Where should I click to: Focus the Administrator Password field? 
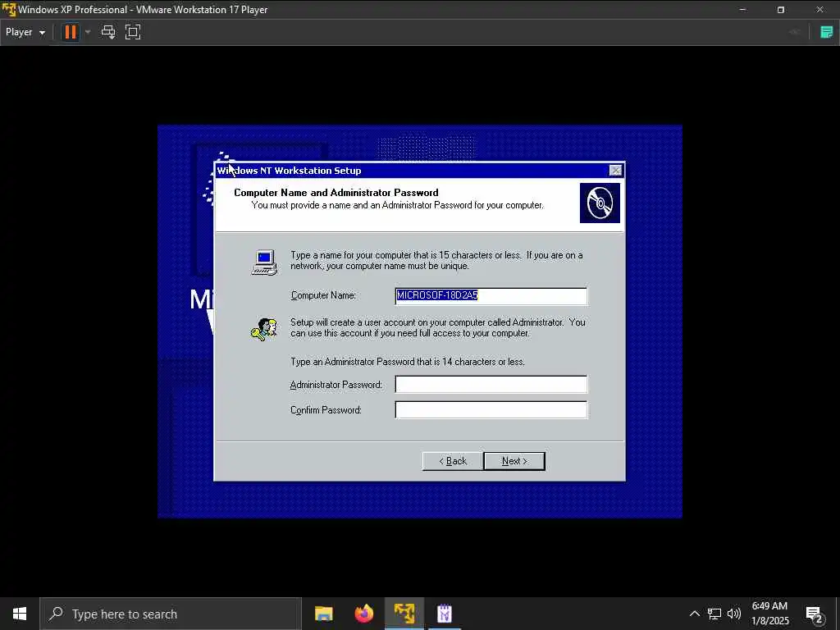pos(491,385)
